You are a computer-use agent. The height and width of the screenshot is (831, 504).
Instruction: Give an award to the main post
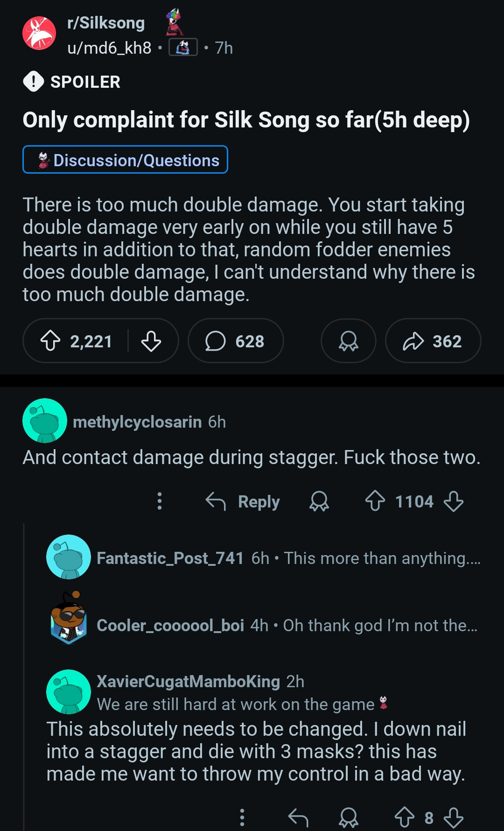click(348, 341)
